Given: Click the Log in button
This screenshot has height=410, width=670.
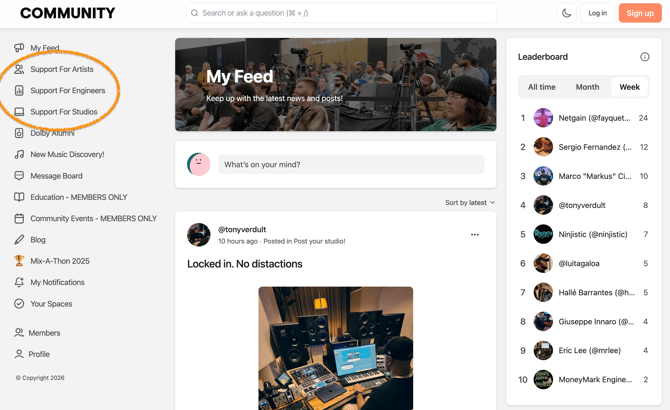Looking at the screenshot, I should click(x=597, y=13).
